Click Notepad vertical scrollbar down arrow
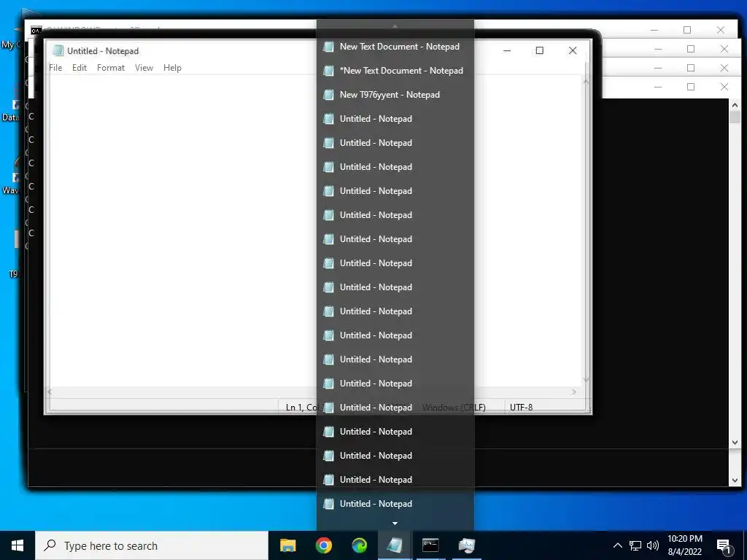Screen dimensions: 747x560 (587, 379)
